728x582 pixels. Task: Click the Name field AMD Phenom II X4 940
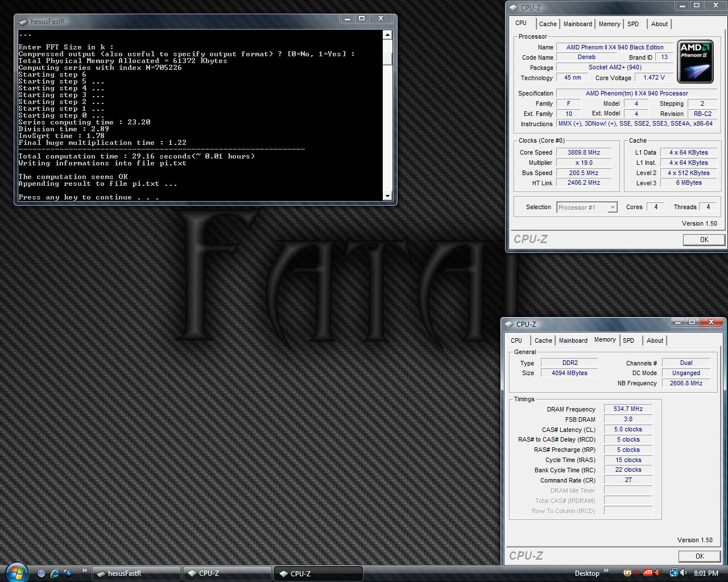click(615, 47)
